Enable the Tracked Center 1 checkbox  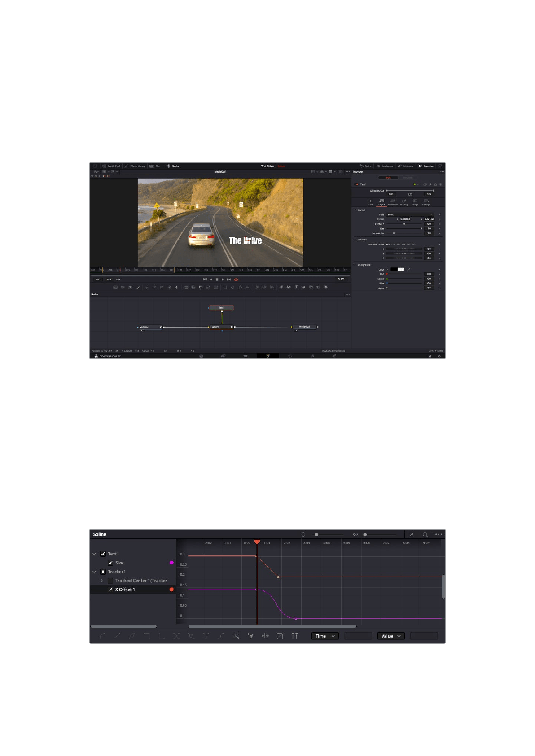coord(110,581)
